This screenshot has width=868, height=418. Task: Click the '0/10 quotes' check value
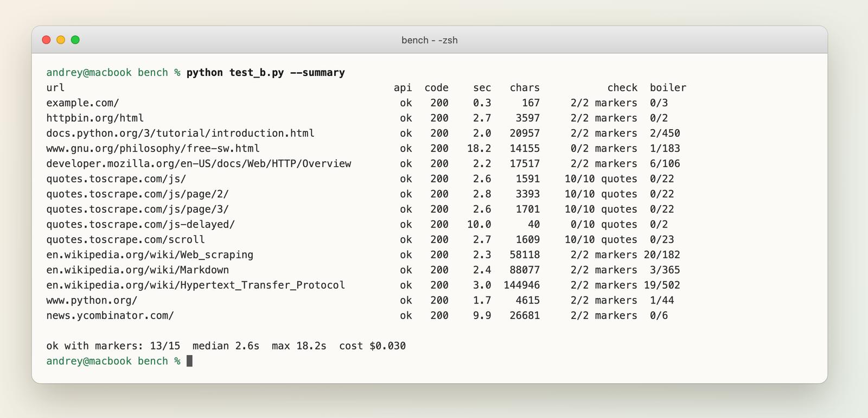tap(604, 225)
